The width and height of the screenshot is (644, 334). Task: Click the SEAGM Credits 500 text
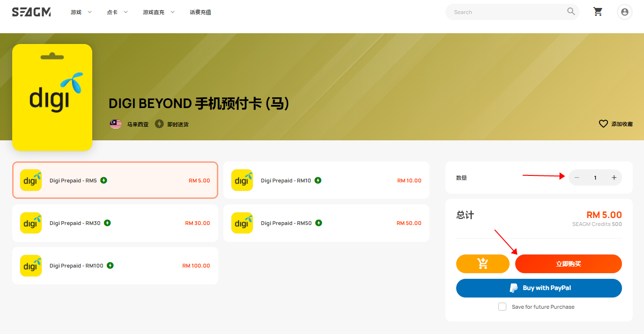[597, 224]
